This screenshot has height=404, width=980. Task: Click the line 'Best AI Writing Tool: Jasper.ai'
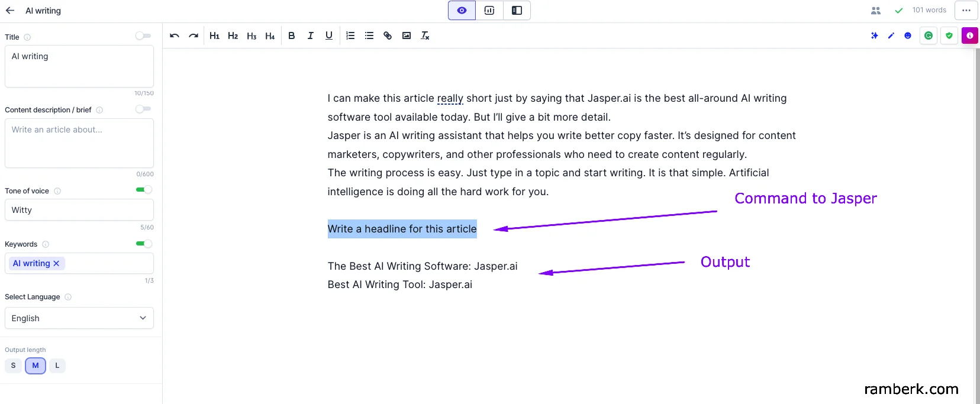[400, 285]
